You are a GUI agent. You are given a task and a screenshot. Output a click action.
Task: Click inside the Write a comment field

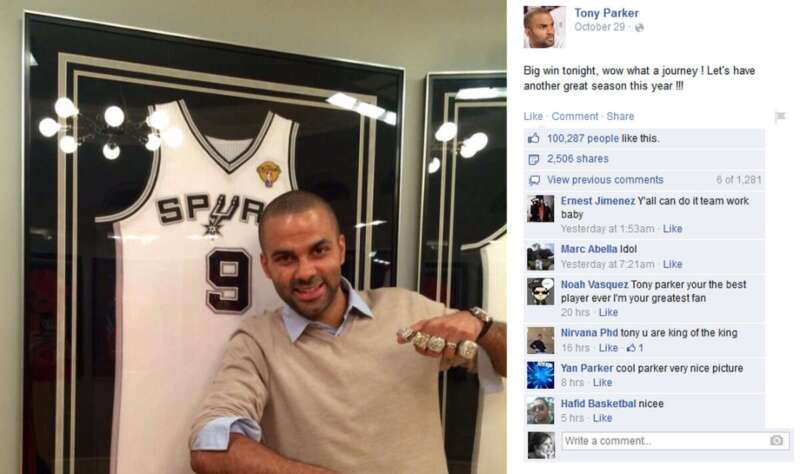(676, 441)
